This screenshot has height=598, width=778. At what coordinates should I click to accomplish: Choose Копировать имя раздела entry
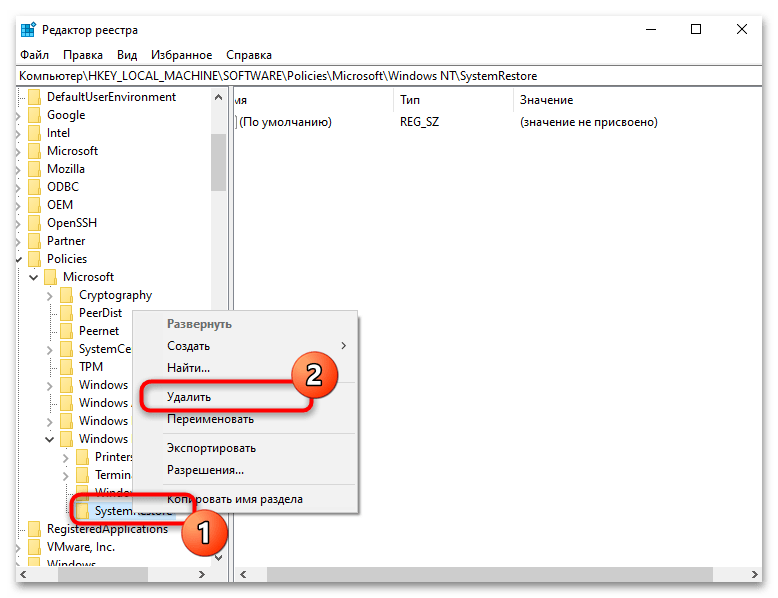235,499
